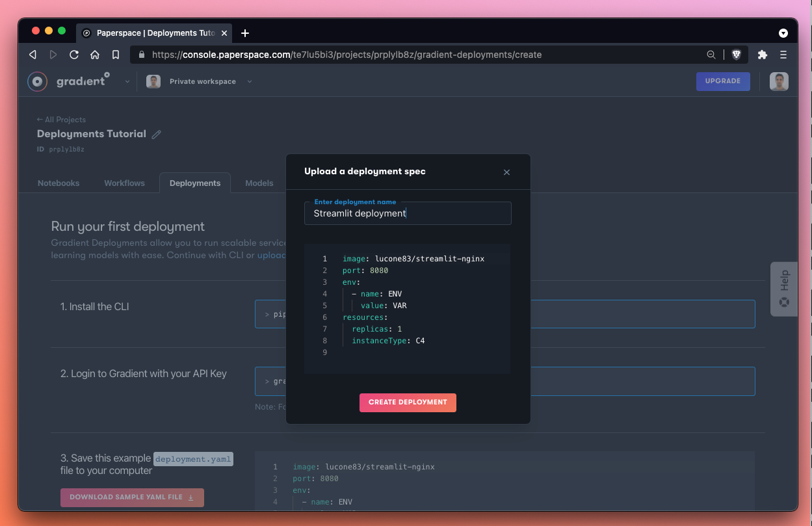The width and height of the screenshot is (812, 526).
Task: Open a new browser tab
Action: point(245,33)
